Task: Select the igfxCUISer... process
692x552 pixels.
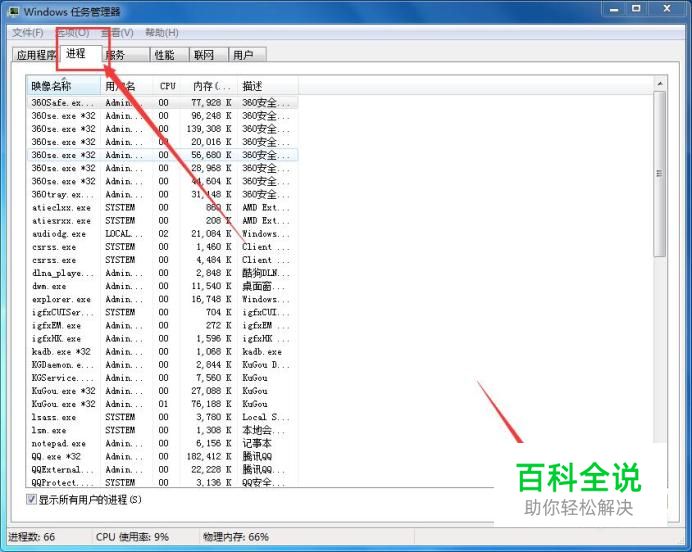Action: 162,312
